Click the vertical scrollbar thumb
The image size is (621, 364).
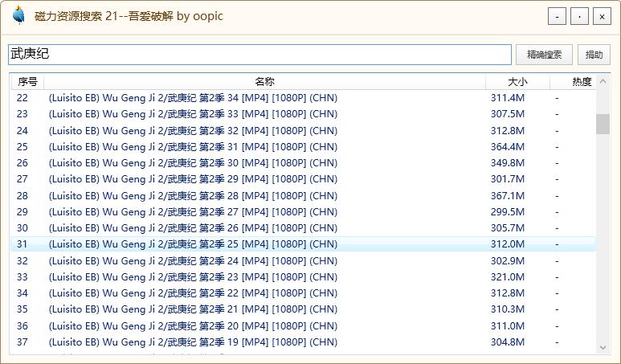603,124
